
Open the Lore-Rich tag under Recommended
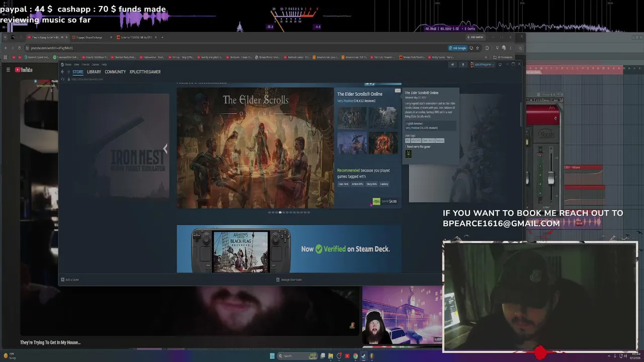(343, 184)
